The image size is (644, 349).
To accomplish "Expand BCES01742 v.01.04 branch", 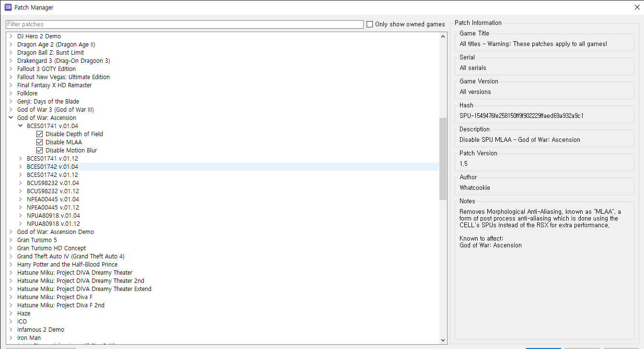I will (x=21, y=167).
